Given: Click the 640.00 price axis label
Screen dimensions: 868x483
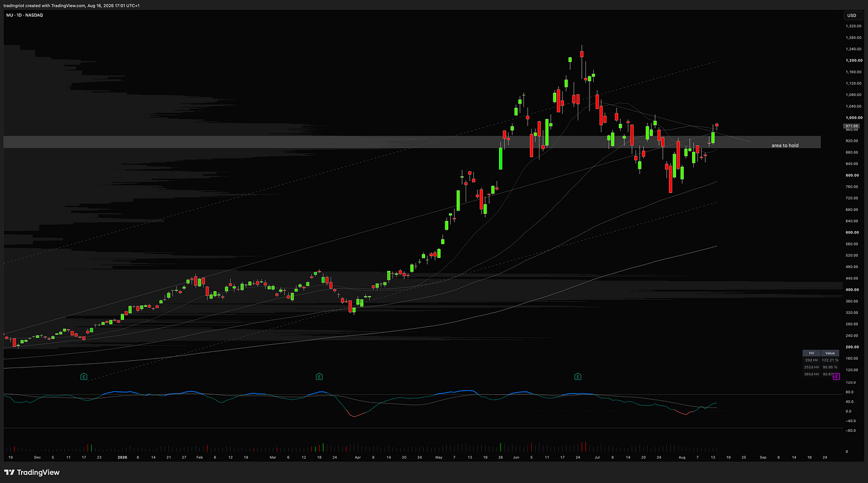Looking at the screenshot, I should point(851,221).
